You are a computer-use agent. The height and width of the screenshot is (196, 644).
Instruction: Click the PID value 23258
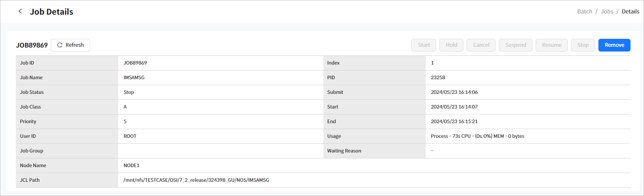pyautogui.click(x=438, y=78)
